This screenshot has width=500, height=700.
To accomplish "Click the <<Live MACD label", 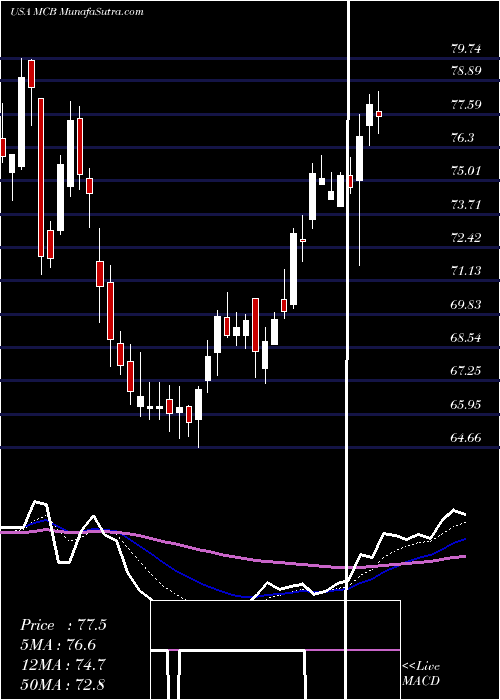I will [421, 674].
